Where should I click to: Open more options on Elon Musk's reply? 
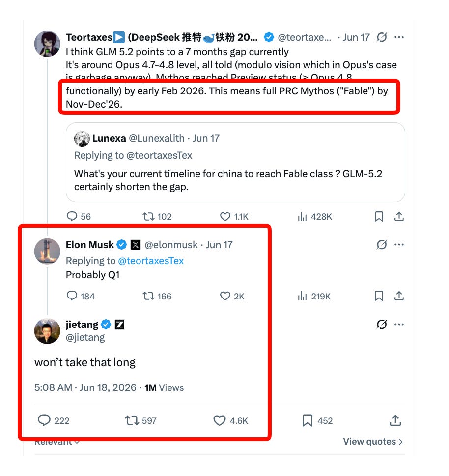point(399,245)
